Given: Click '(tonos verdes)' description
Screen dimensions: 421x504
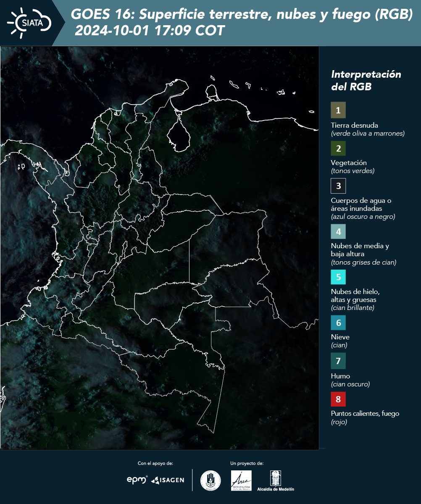Looking at the screenshot, I should pos(353,171).
